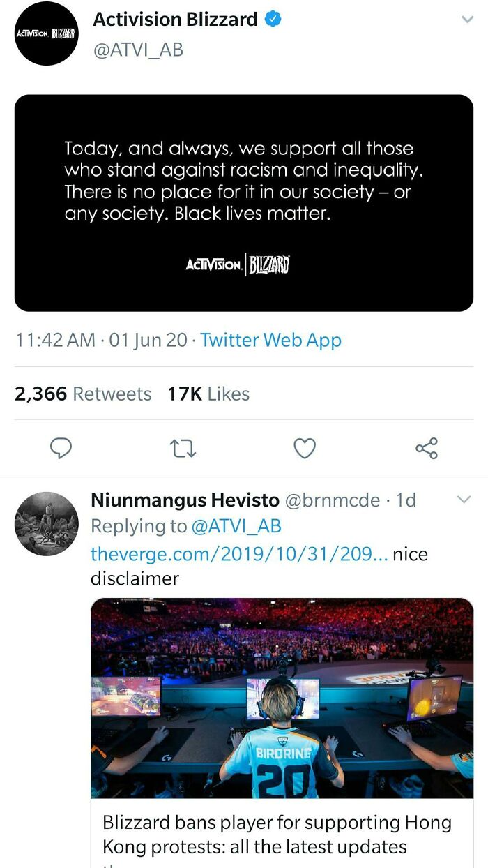Open the Share tweet options

coord(426,449)
